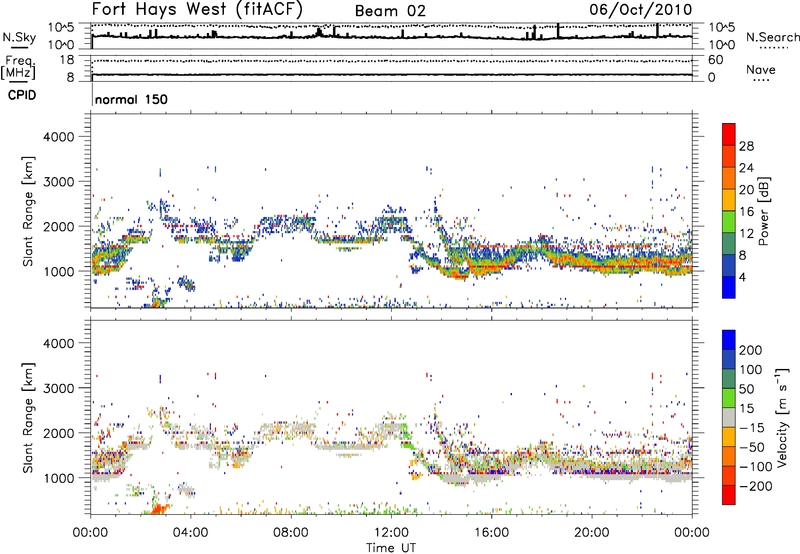Click the 'Velocity [m s⁻¹]' color bar title
This screenshot has width=800, height=554.
(x=782, y=417)
